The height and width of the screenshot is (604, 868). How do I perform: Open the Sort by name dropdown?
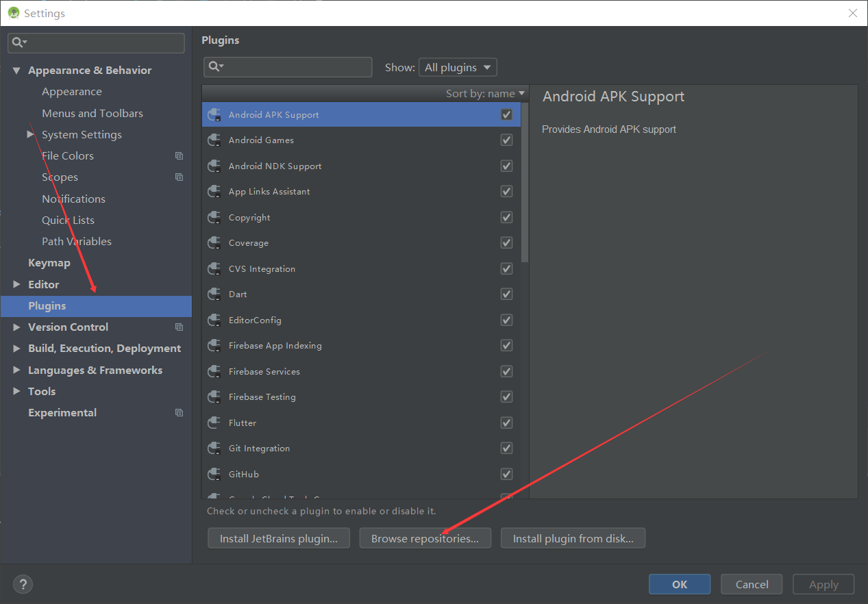click(485, 93)
